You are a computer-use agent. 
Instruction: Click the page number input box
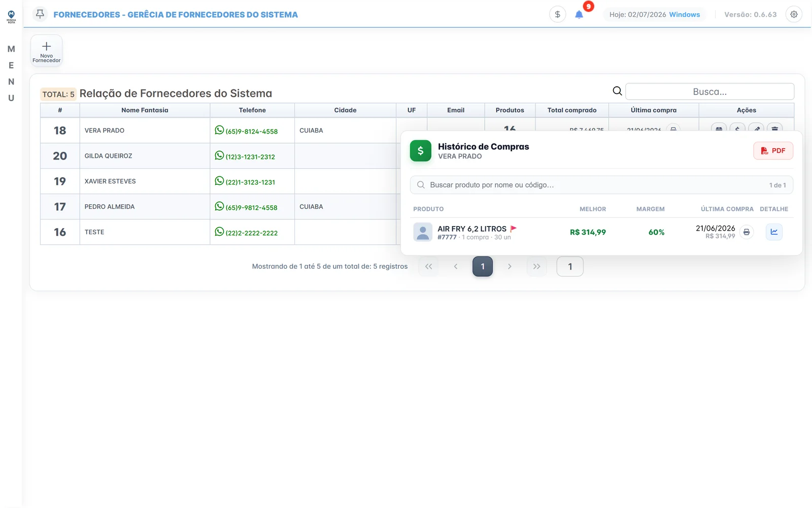[x=570, y=266]
